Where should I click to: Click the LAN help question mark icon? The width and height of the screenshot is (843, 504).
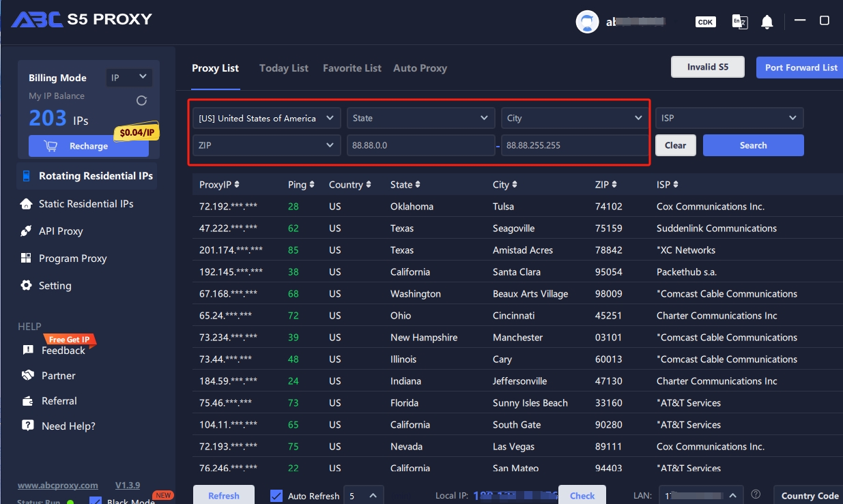coord(756,494)
